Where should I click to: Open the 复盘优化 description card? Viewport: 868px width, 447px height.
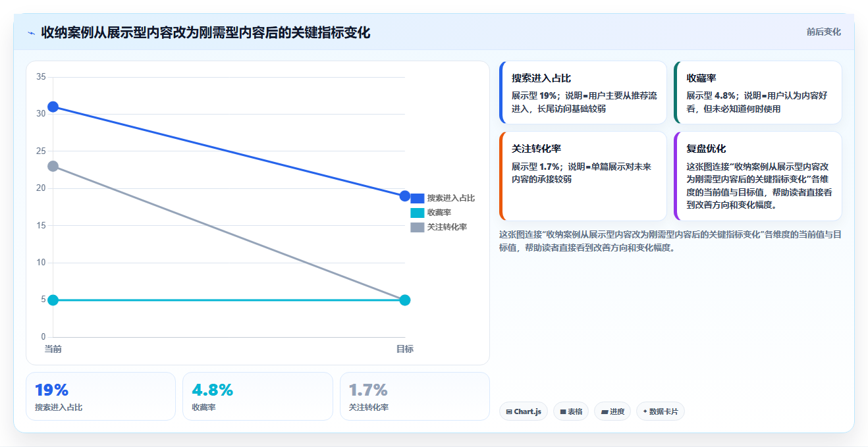pyautogui.click(x=758, y=176)
